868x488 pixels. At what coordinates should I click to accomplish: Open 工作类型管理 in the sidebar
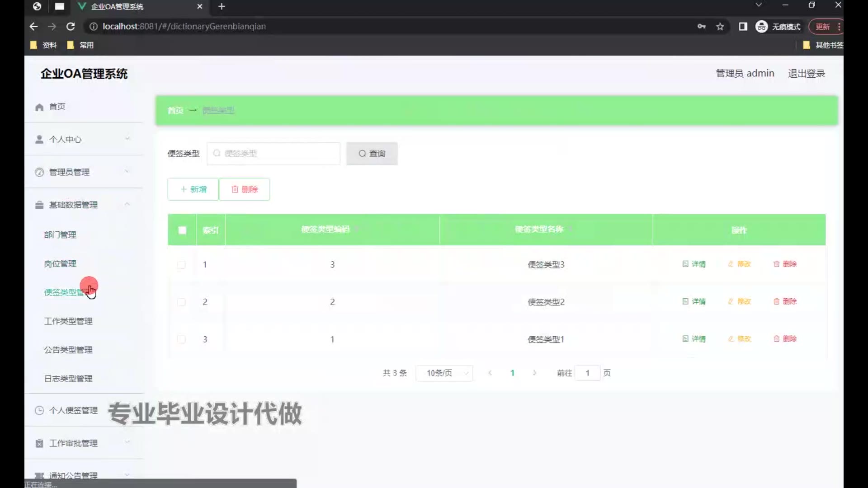68,321
